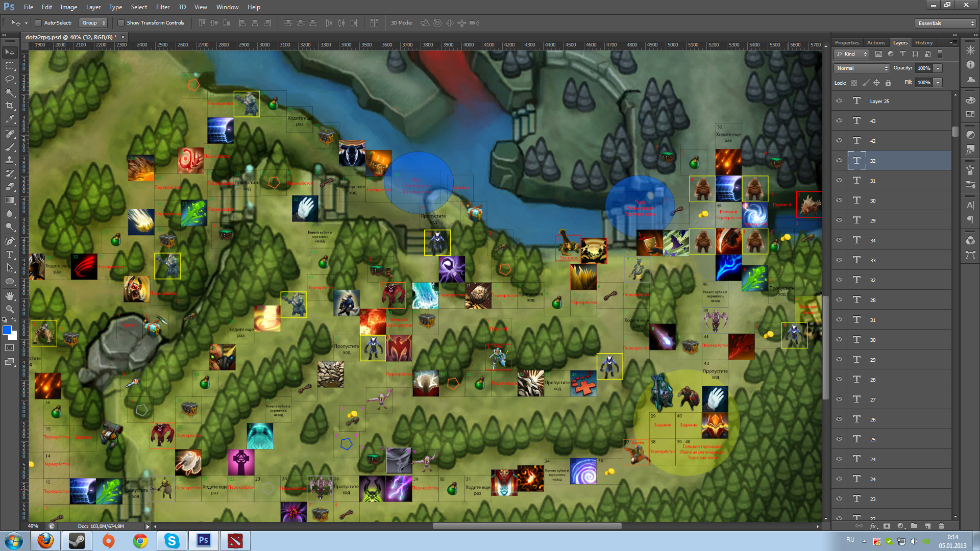Image resolution: width=980 pixels, height=551 pixels.
Task: Select the Rectangular Marquee tool
Action: point(10,66)
